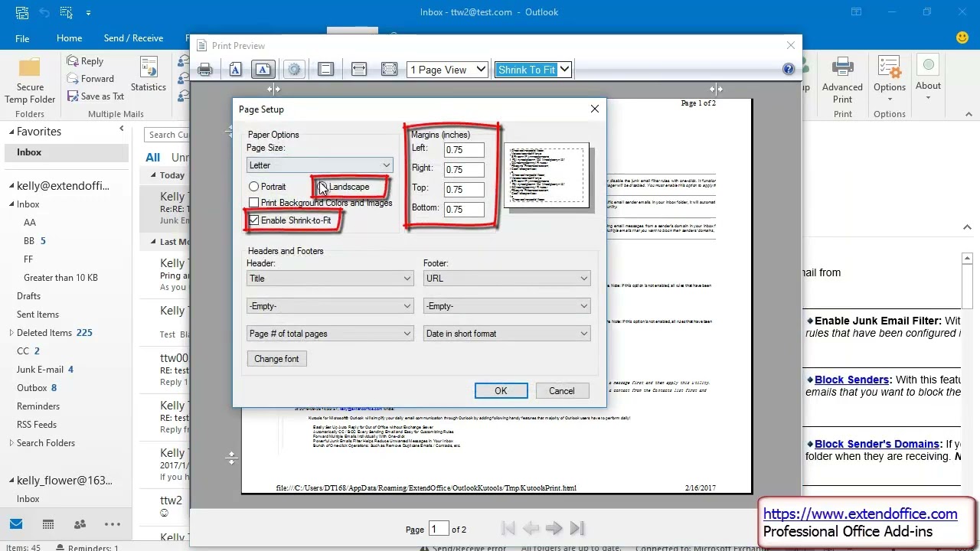The image size is (980, 551).
Task: Open the 1 Page View dropdown
Action: coord(448,70)
